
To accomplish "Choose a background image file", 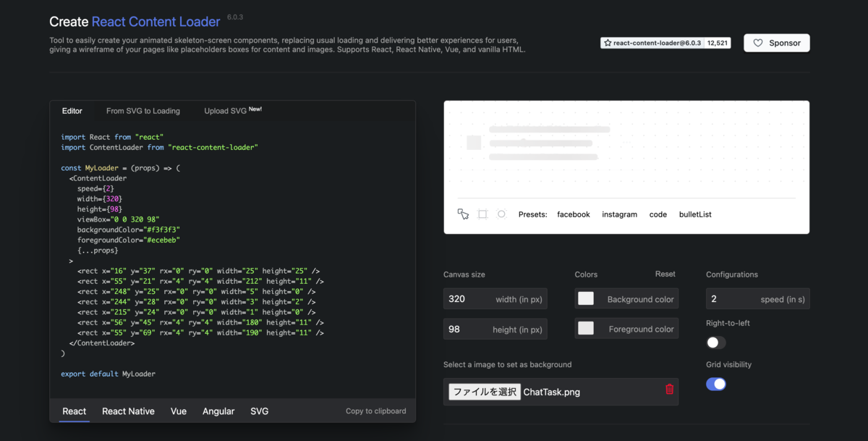I will tap(485, 392).
